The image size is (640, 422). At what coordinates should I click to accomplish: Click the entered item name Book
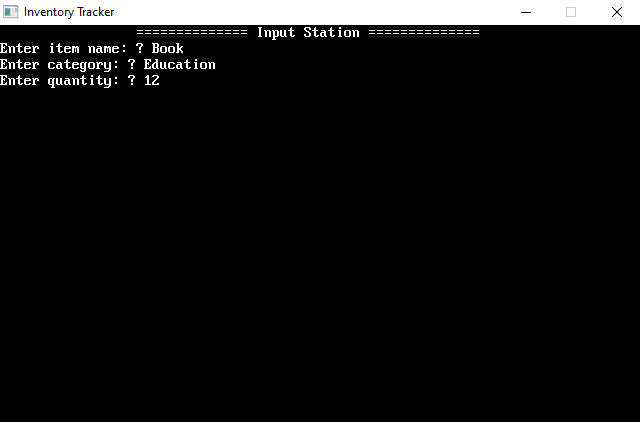168,49
